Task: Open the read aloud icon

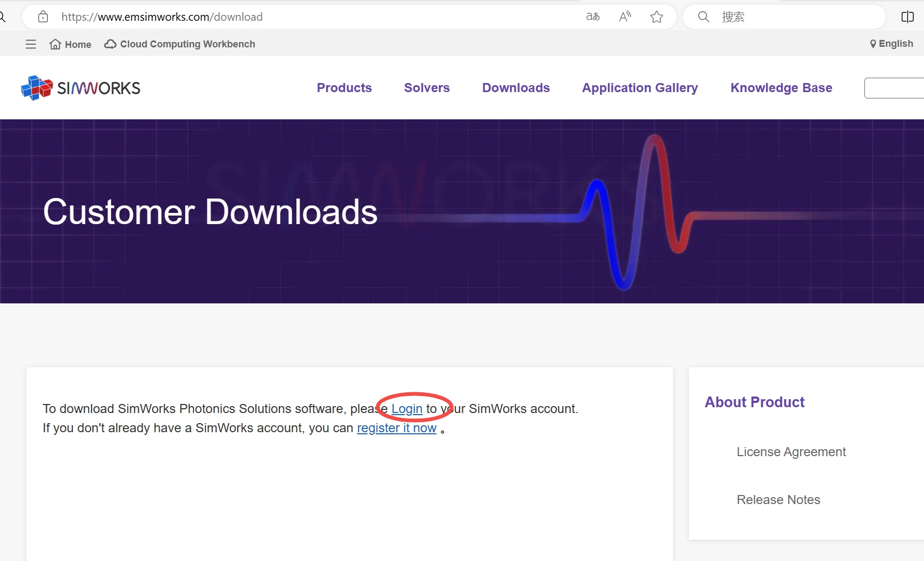Action: click(625, 17)
